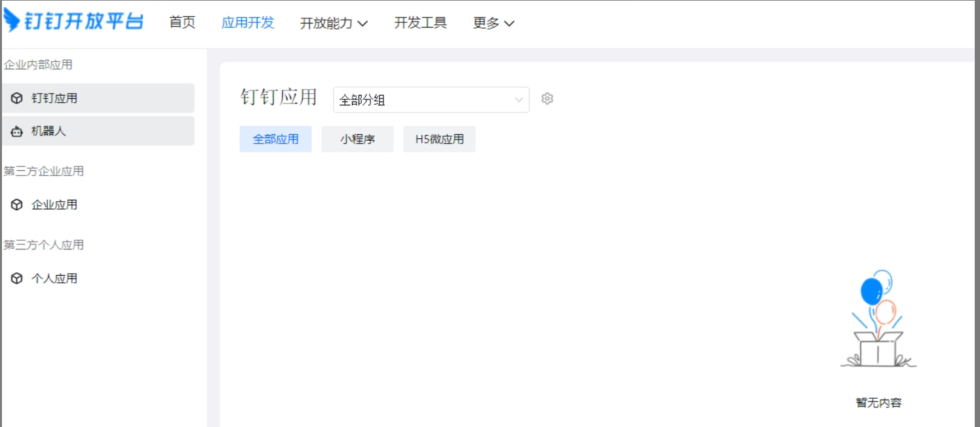
Task: Select the H5微应用 filter tab
Action: (x=439, y=139)
